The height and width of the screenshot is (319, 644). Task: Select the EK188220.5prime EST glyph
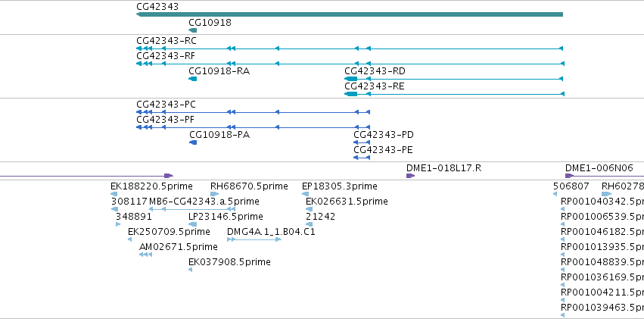114,194
